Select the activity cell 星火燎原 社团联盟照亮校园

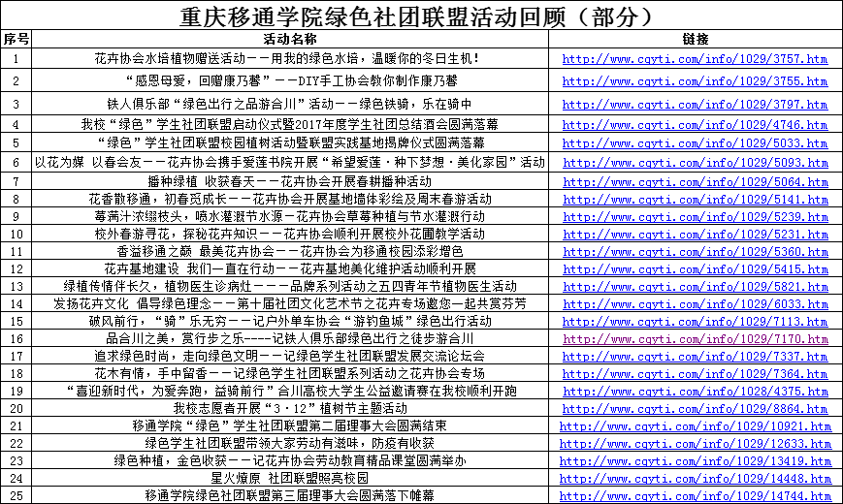coord(290,478)
